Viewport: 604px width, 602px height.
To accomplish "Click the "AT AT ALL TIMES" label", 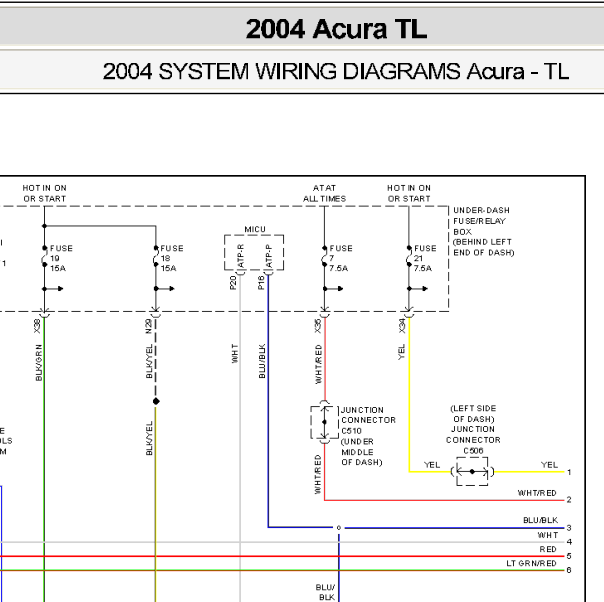I will click(324, 193).
